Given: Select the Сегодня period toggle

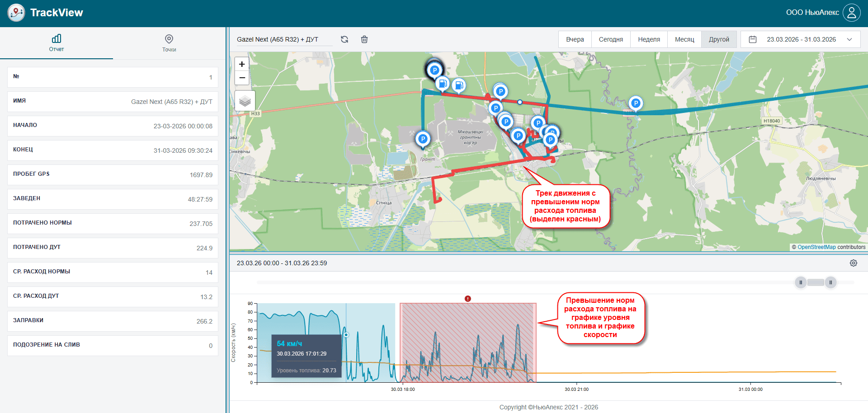Looking at the screenshot, I should 611,39.
